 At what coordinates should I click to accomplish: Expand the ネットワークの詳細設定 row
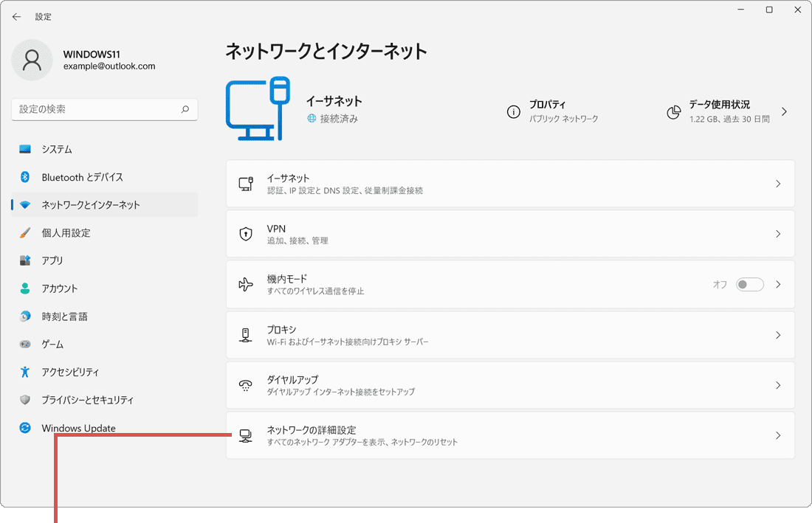[x=778, y=434]
